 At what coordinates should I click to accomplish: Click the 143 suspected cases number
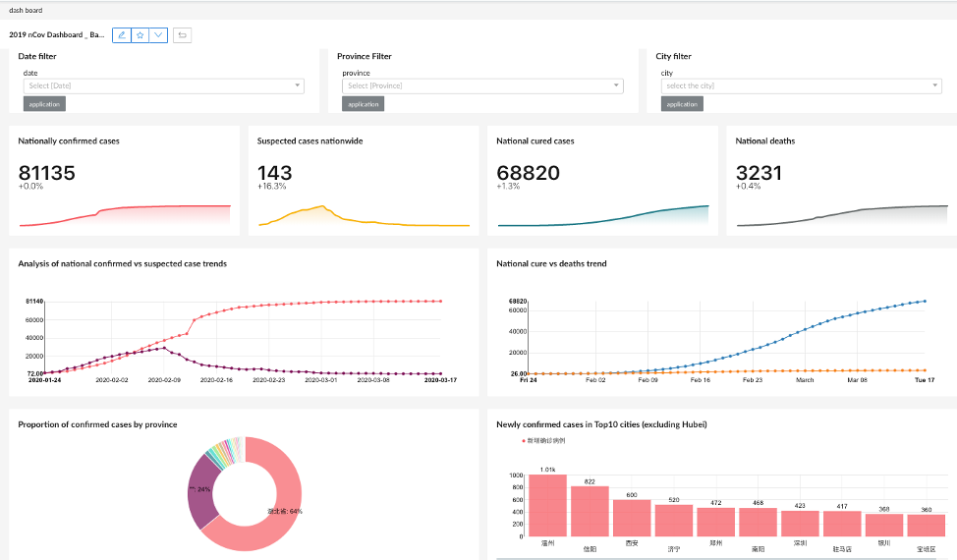(x=275, y=173)
